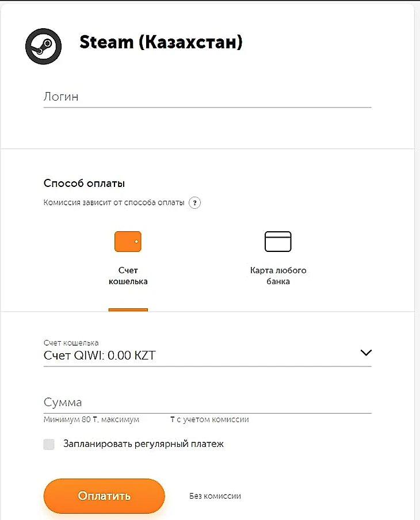Click the 'Запланировать регулярный платеж' label

pyautogui.click(x=143, y=444)
